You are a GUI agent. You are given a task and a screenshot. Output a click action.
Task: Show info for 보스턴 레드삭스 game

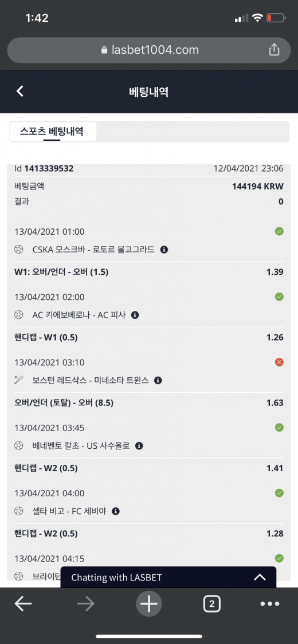[158, 380]
